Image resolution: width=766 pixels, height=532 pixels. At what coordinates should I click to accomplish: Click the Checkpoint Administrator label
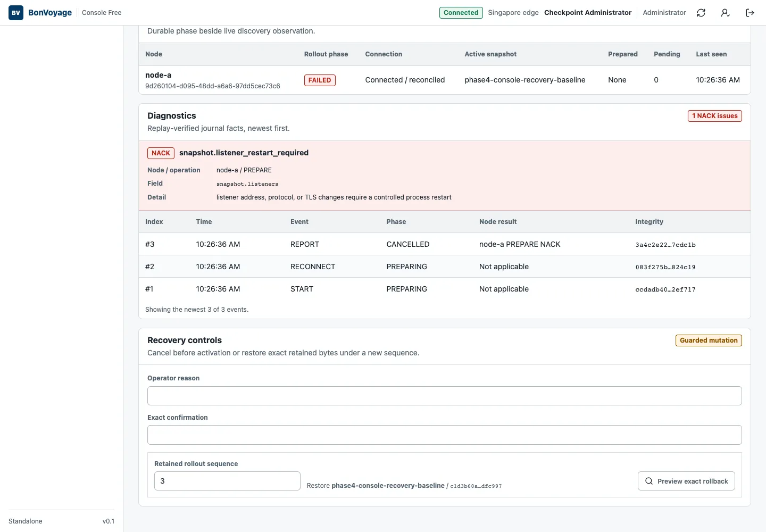pos(588,13)
